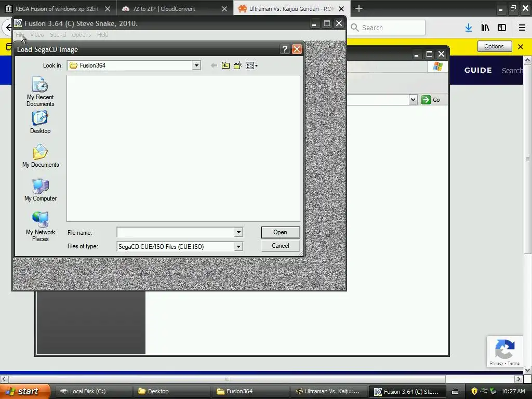Click the back arrow in the Load SegaCD Image dialog
The height and width of the screenshot is (399, 532).
(x=214, y=65)
